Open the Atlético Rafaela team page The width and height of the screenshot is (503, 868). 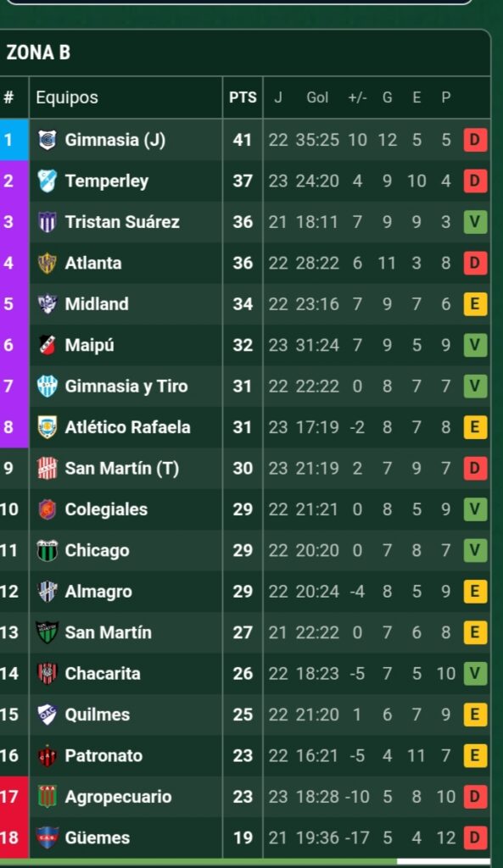point(127,427)
